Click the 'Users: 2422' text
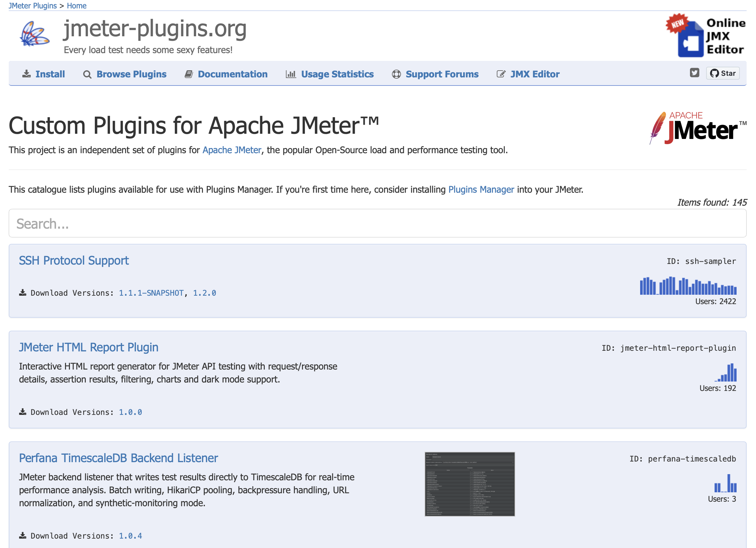Viewport: 756px width, 548px height. point(716,301)
